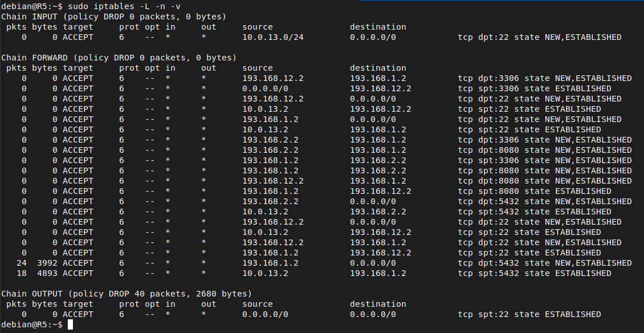
Task: Click "tcp spt:3306 state ESTABLISHED" in FORWARD chain
Action: (535, 88)
